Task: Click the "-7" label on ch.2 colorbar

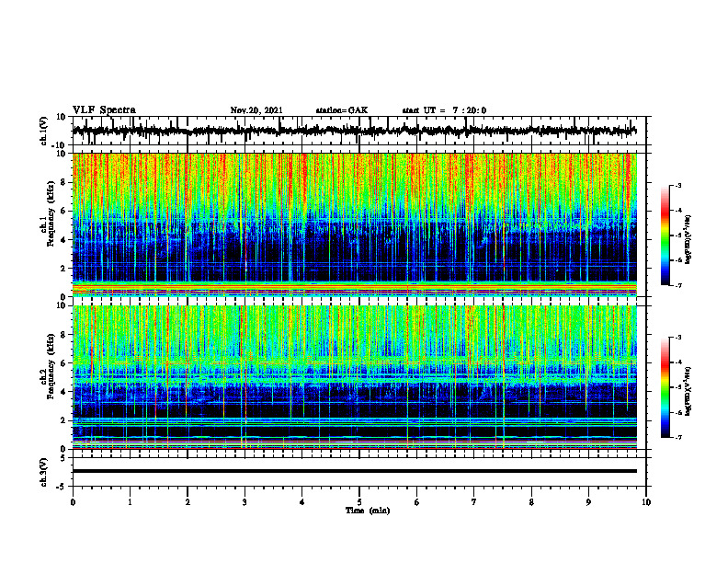Action: pos(678,438)
